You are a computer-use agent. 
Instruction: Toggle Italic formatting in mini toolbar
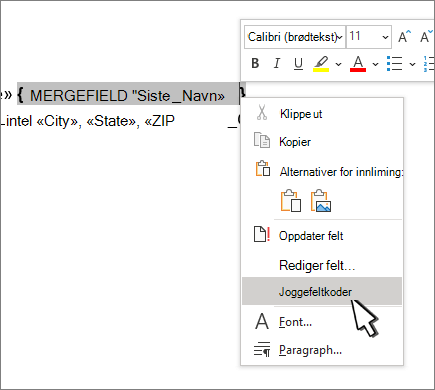coord(277,63)
